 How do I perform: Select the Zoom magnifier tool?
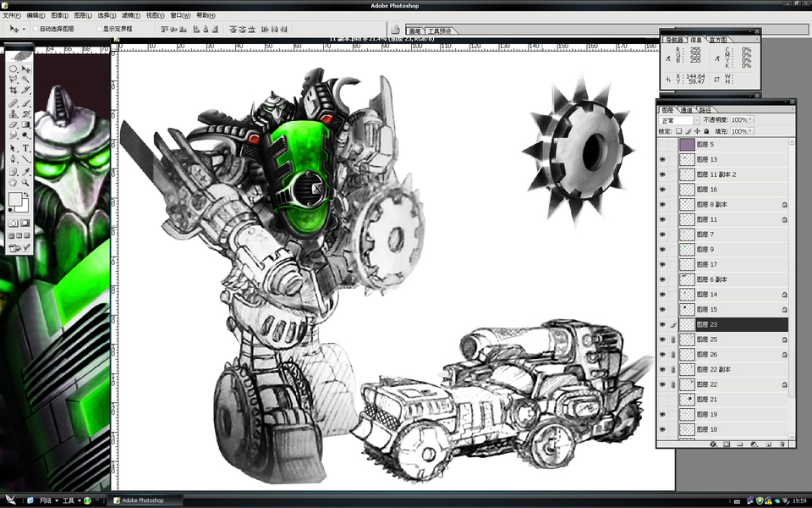tap(25, 182)
